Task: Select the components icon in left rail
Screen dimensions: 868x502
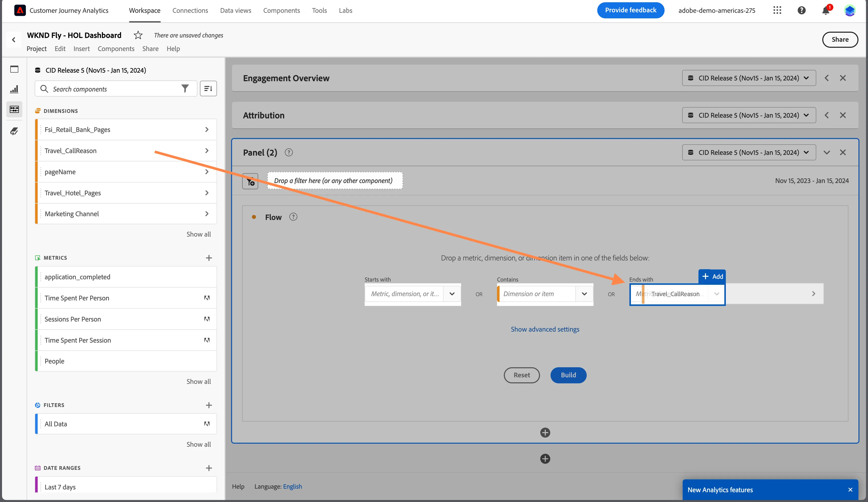Action: [14, 109]
